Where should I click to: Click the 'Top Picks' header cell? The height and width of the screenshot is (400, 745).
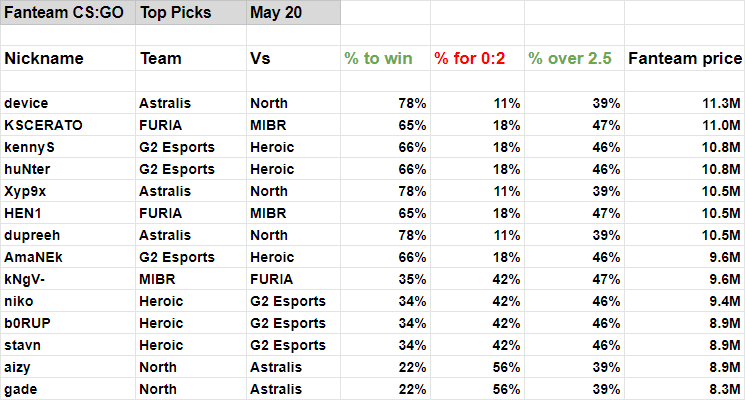(191, 12)
